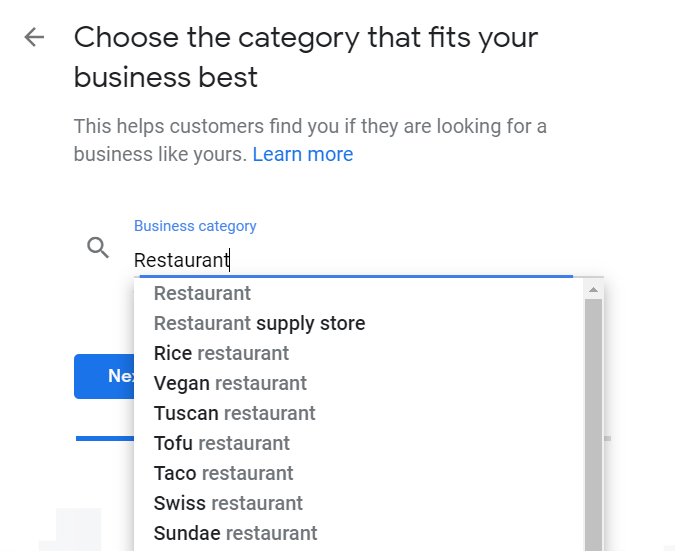Choose Tofu restaurant option
This screenshot has width=675, height=551.
[221, 443]
